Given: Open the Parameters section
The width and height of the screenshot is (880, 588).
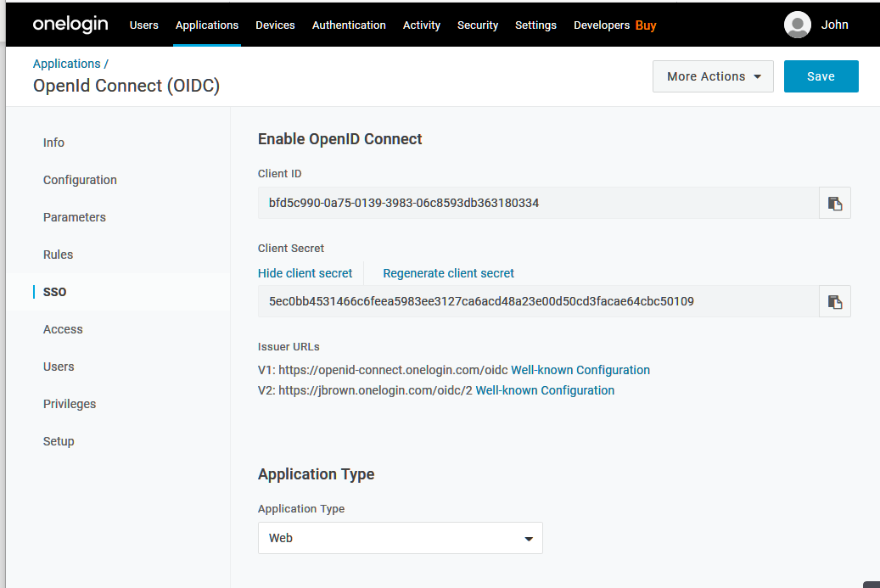Looking at the screenshot, I should pos(74,217).
